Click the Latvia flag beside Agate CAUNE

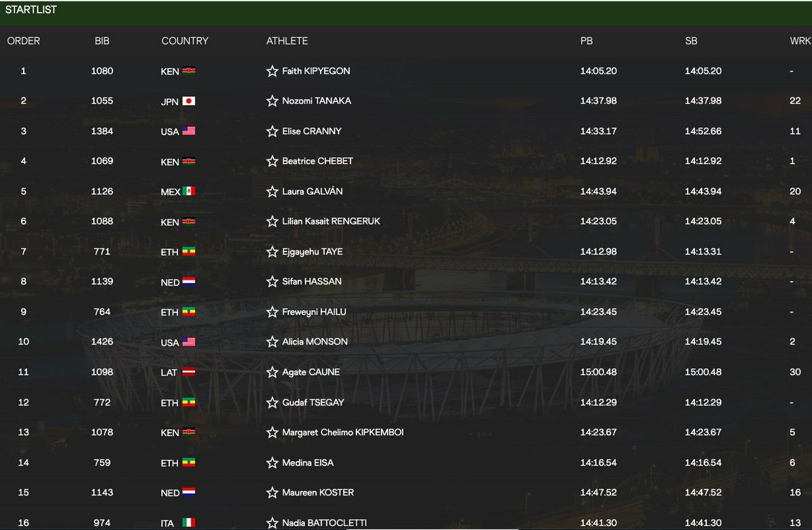coord(188,372)
